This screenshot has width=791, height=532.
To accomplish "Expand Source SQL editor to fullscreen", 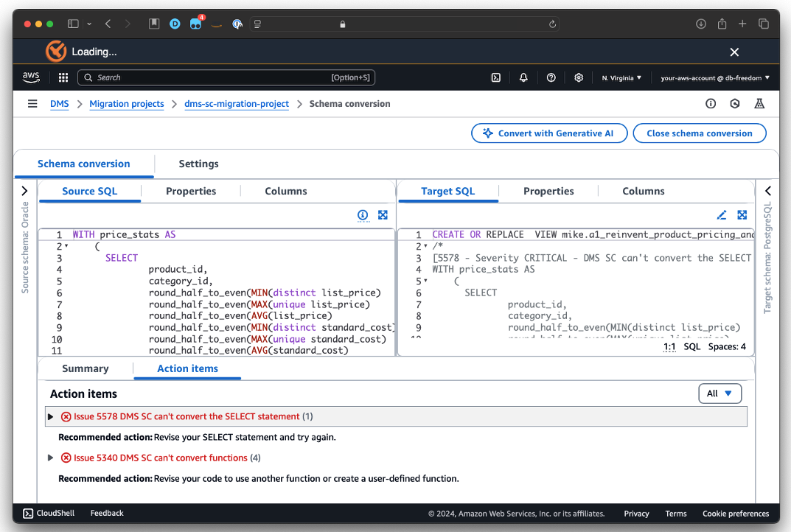I will point(383,215).
